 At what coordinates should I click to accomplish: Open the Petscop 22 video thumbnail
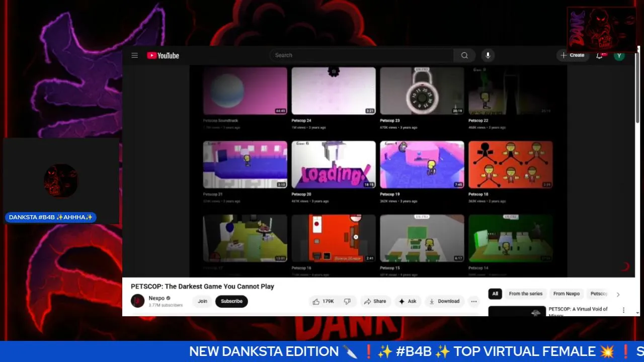511,91
